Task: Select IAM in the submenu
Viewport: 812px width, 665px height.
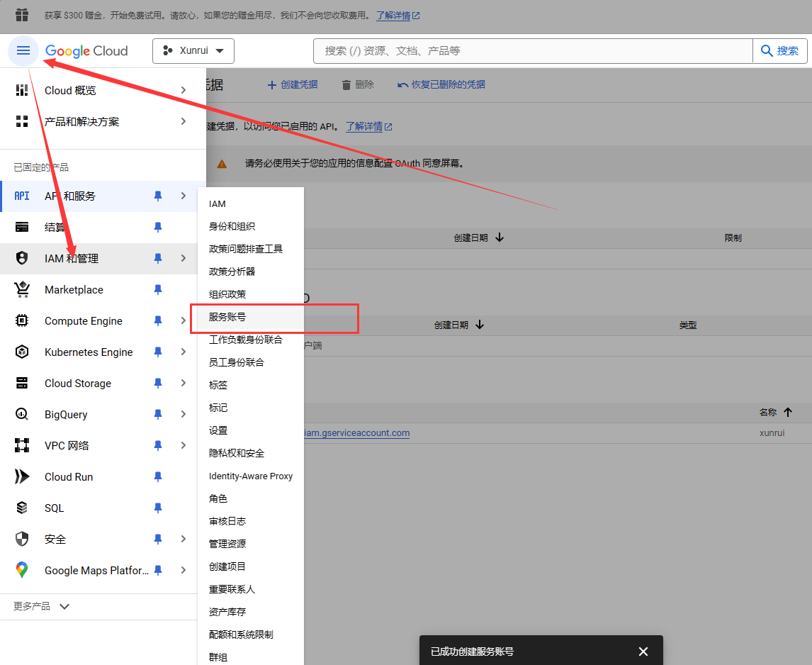Action: tap(251, 203)
